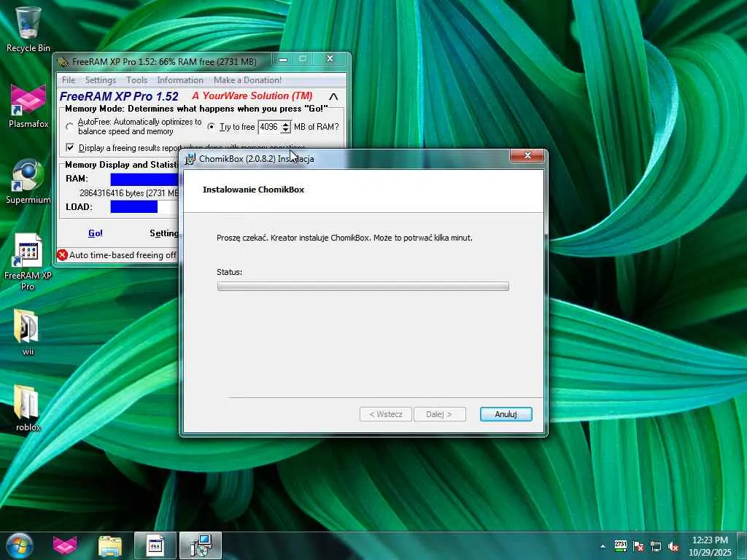The height and width of the screenshot is (560, 747).
Task: Select the Supermium desktop shortcut
Action: tap(28, 182)
